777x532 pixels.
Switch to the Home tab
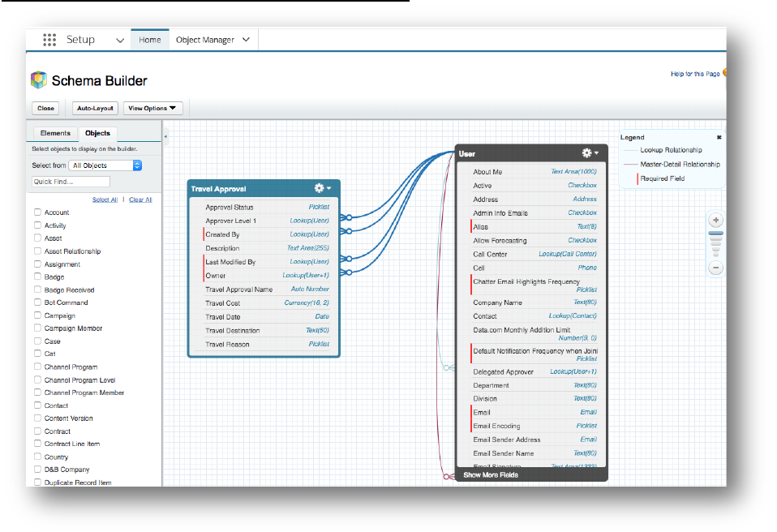pyautogui.click(x=150, y=40)
